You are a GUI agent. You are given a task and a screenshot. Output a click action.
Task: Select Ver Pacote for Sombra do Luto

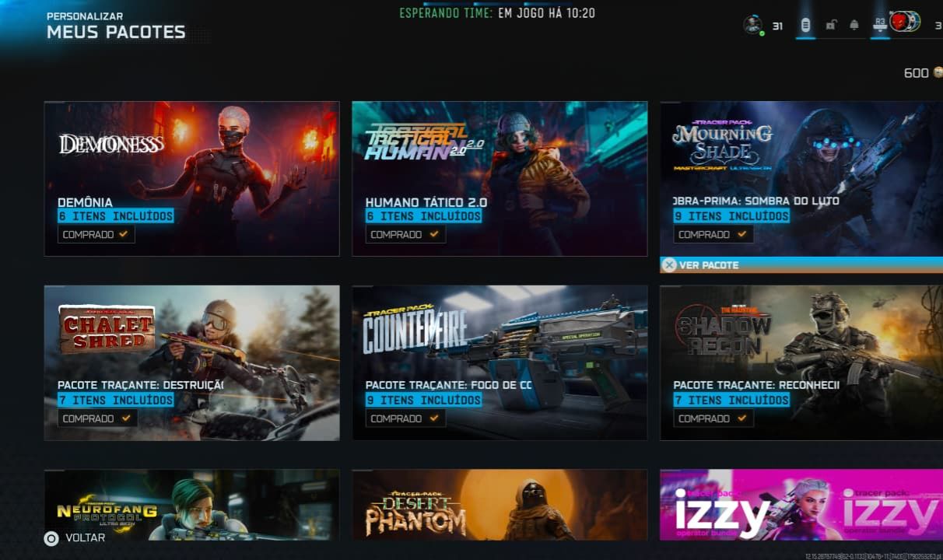[x=801, y=265]
